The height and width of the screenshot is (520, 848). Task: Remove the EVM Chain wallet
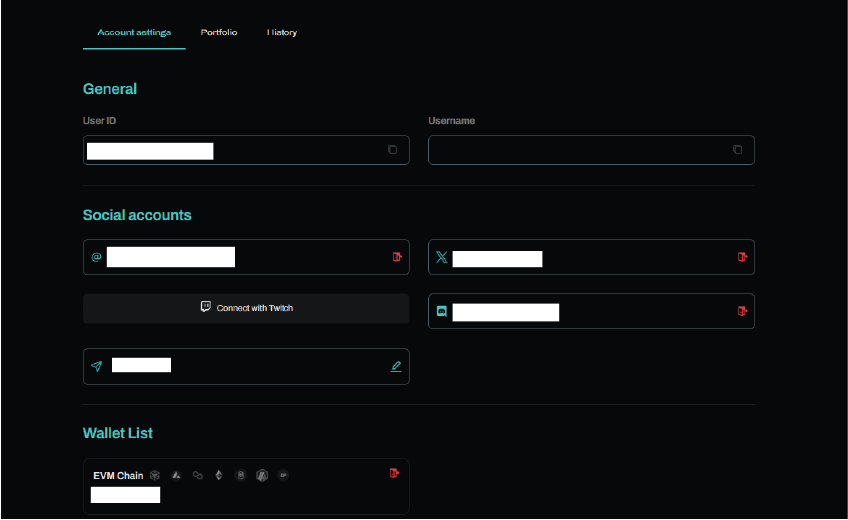[x=394, y=473]
